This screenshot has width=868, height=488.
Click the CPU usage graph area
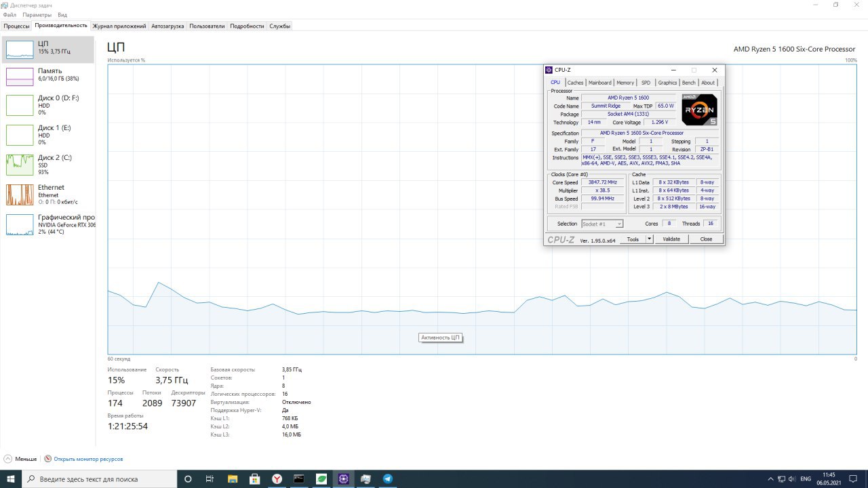[x=482, y=209]
